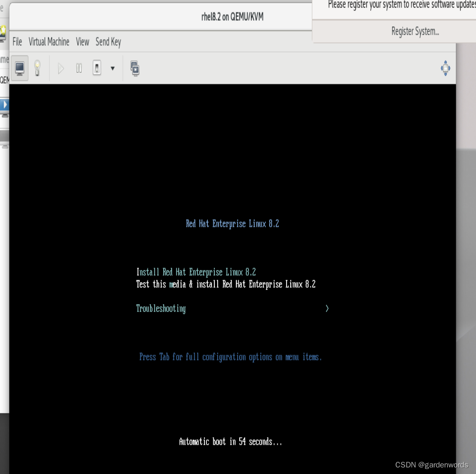Click Press Tab for full configuration hint
Viewport: 476px width, 474px height.
point(230,357)
